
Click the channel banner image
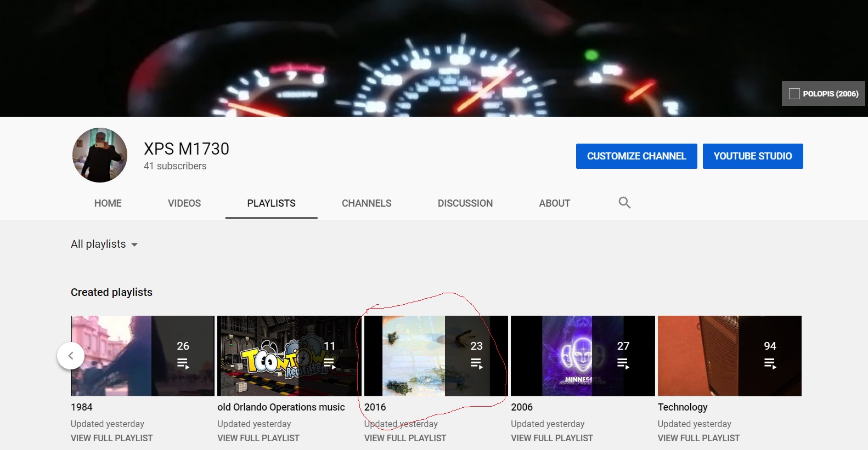point(434,58)
